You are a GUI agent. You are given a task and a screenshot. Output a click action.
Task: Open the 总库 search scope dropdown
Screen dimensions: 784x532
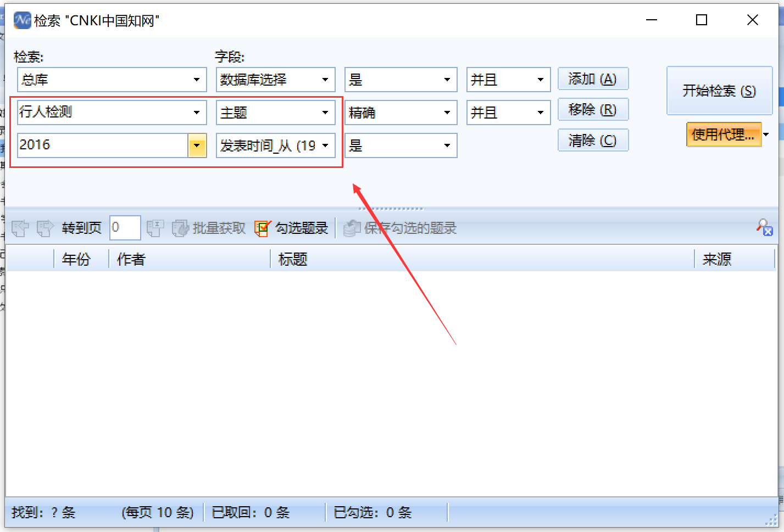pyautogui.click(x=197, y=79)
